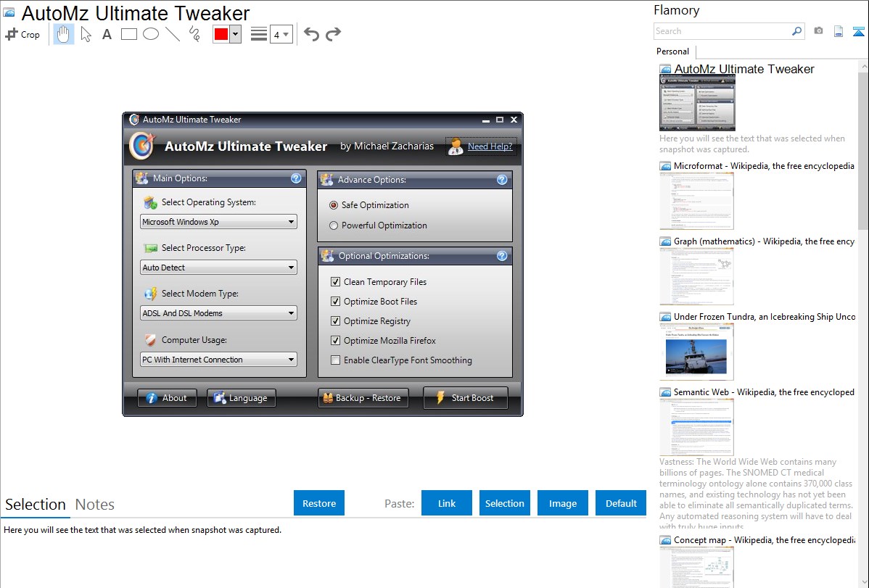Switch to the Notes tab
The image size is (869, 588).
(95, 505)
